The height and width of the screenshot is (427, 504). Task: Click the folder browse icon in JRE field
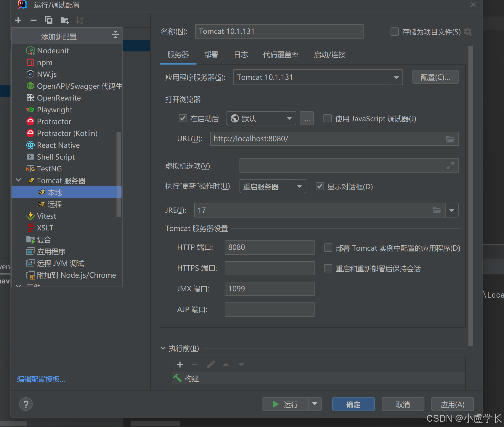[437, 210]
